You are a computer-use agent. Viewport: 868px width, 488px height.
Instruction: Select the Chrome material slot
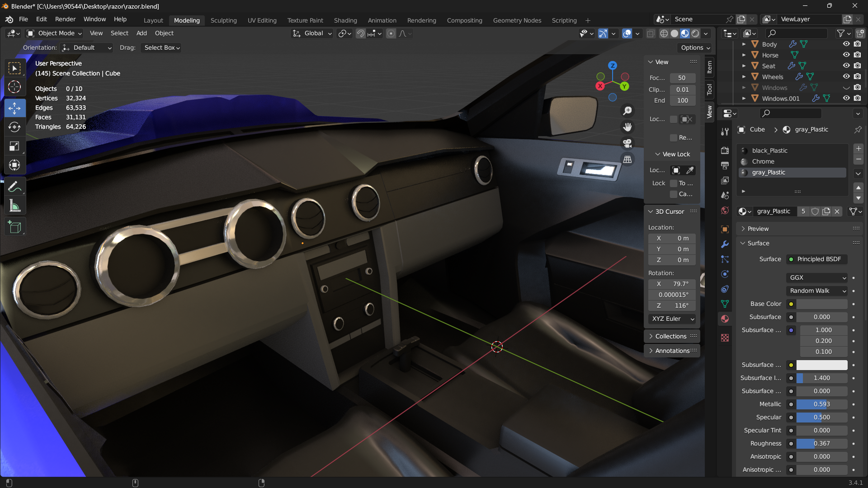point(763,161)
